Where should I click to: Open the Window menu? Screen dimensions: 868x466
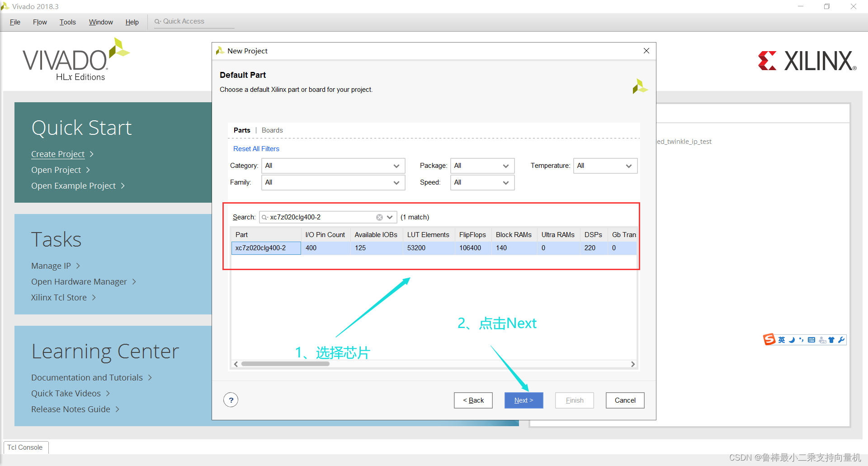101,22
